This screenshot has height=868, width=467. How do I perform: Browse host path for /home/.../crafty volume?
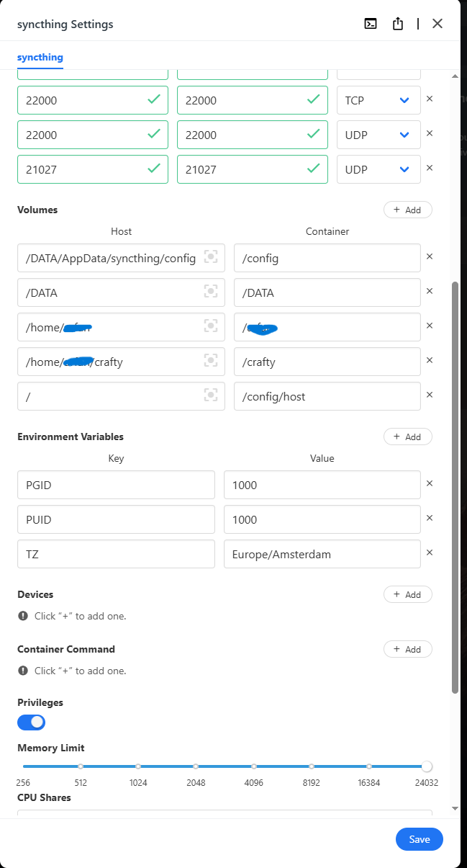[x=210, y=361]
